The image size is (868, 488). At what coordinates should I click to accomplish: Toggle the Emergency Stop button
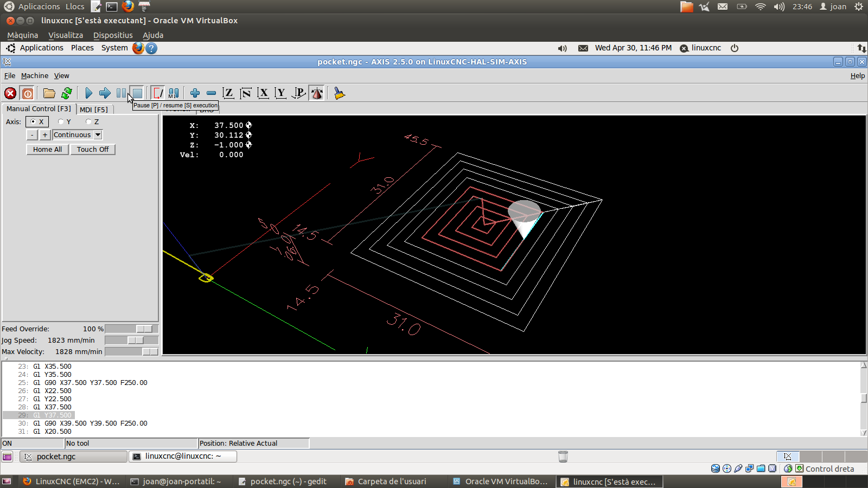point(10,93)
